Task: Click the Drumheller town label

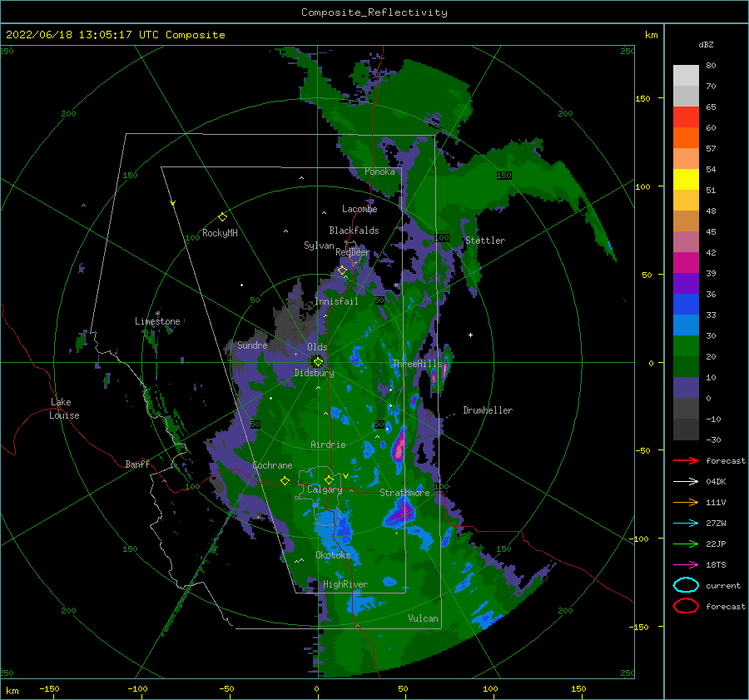Action: click(x=488, y=410)
